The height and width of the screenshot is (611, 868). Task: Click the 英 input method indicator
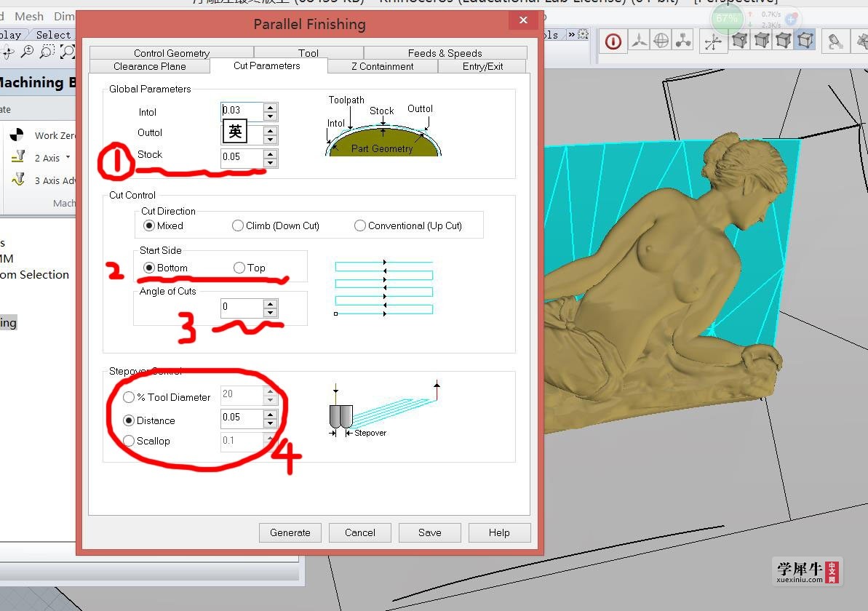click(x=235, y=131)
